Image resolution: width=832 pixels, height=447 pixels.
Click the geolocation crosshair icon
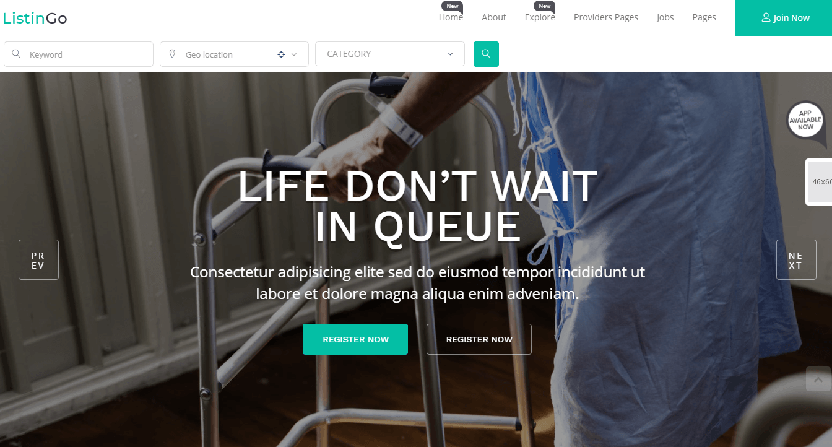coord(281,54)
